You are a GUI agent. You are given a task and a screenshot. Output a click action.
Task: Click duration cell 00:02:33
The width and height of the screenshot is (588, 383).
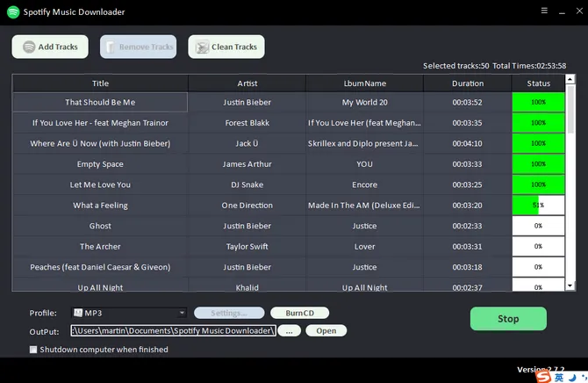pyautogui.click(x=467, y=226)
